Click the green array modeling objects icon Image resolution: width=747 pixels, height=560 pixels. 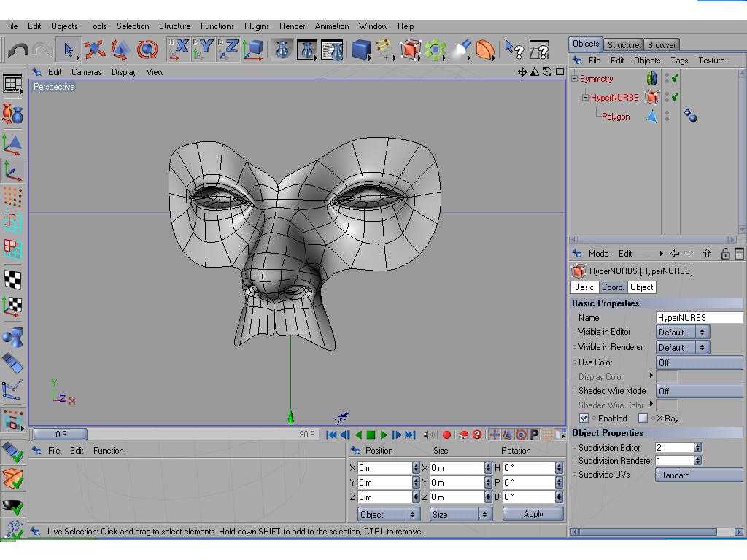(436, 50)
